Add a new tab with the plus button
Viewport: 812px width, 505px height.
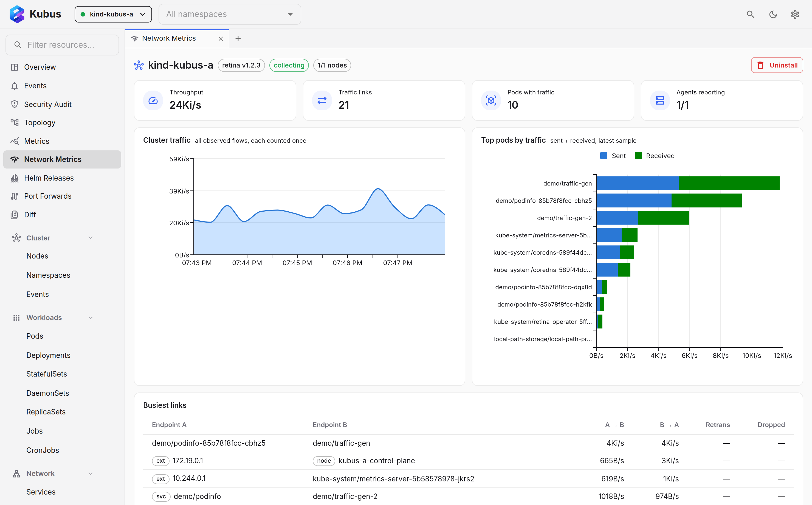coord(238,38)
